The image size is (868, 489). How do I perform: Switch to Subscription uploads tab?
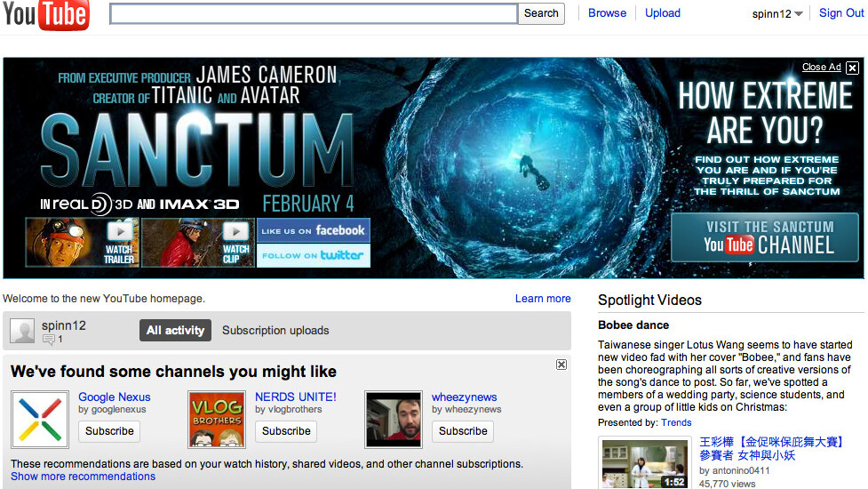(x=275, y=330)
